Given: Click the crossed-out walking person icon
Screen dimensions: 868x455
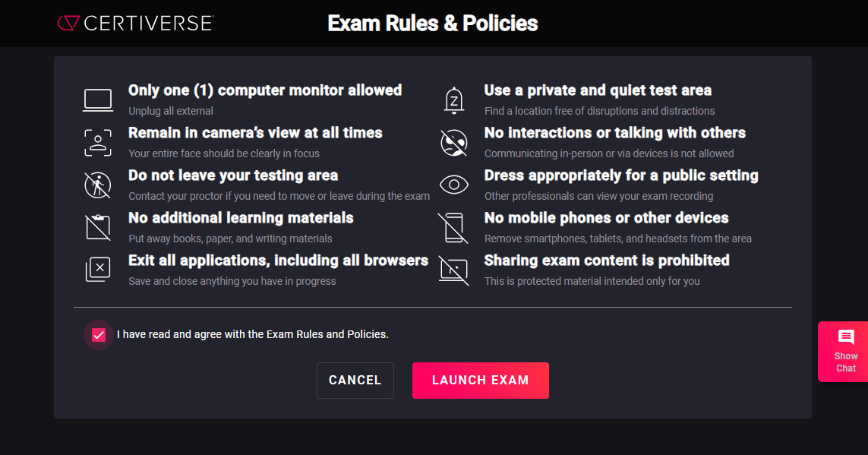Looking at the screenshot, I should pyautogui.click(x=98, y=185).
